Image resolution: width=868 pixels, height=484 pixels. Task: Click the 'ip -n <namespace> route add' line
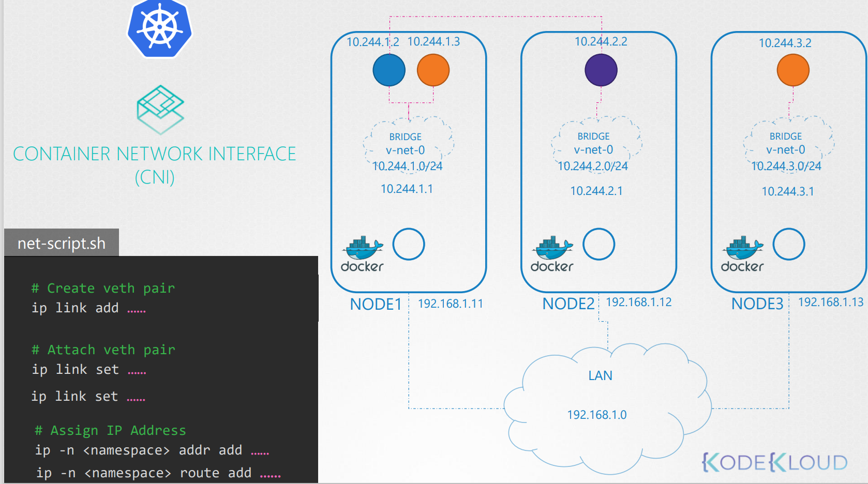click(158, 473)
